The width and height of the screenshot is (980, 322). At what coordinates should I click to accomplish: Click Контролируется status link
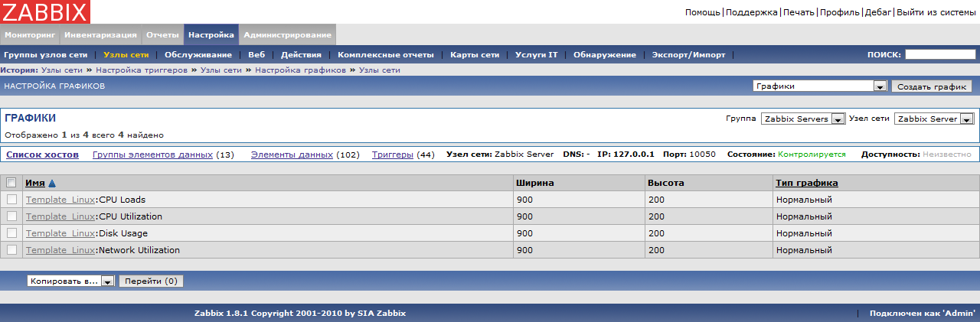812,154
